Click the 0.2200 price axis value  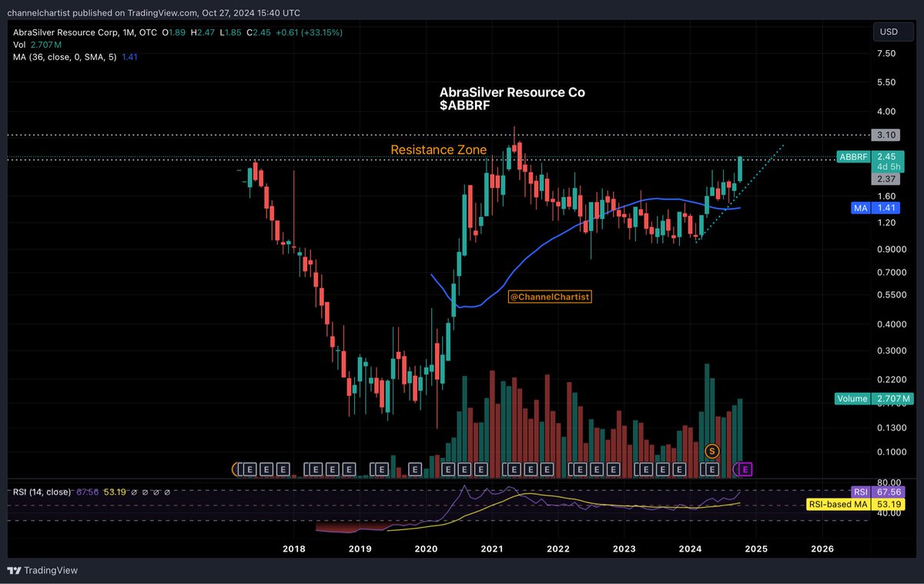click(x=890, y=380)
